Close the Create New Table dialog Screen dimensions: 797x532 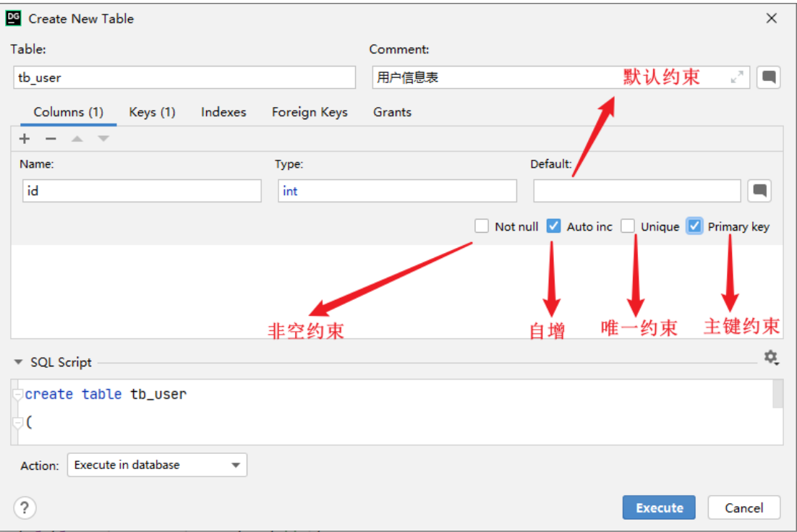(x=772, y=18)
